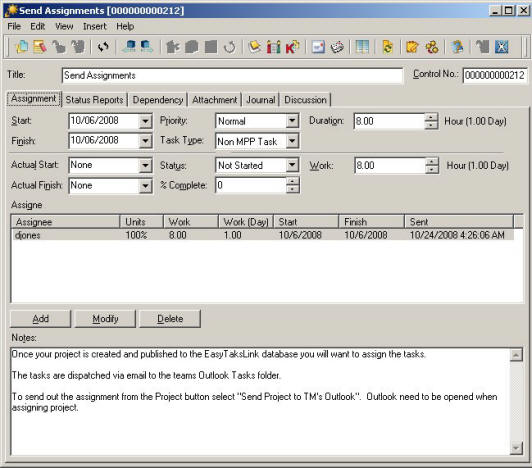Click the two people with document icon

273,47
